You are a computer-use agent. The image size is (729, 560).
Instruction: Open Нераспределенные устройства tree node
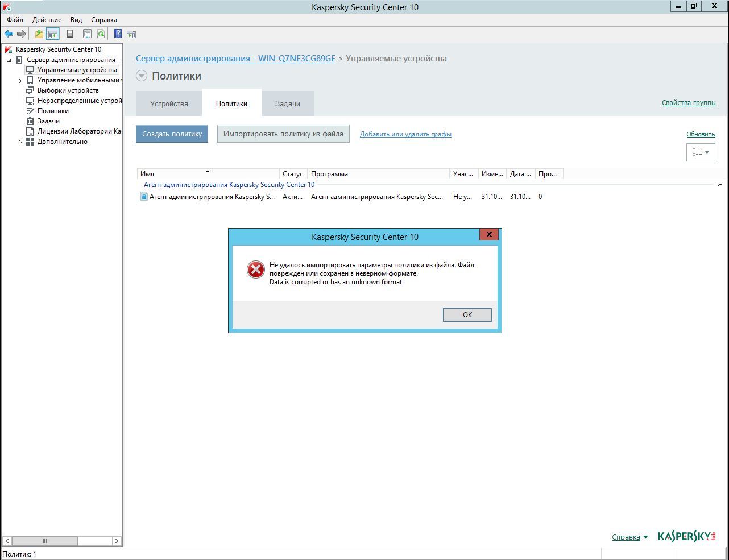coord(80,101)
